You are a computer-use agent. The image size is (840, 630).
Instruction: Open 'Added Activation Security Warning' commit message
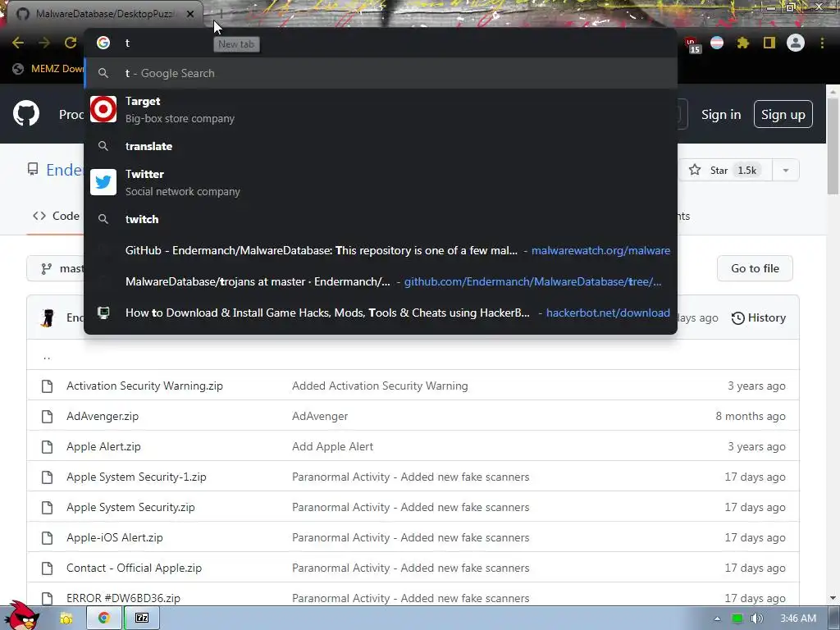coord(380,386)
